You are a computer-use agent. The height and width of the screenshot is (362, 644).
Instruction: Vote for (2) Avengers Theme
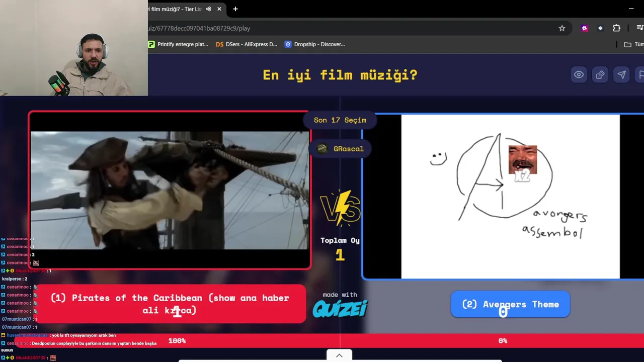coord(510,304)
